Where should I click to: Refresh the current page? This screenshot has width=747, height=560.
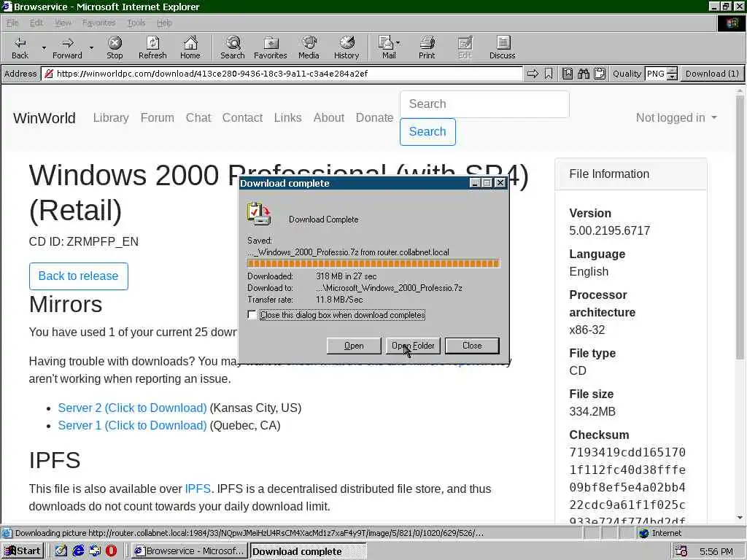pyautogui.click(x=152, y=47)
